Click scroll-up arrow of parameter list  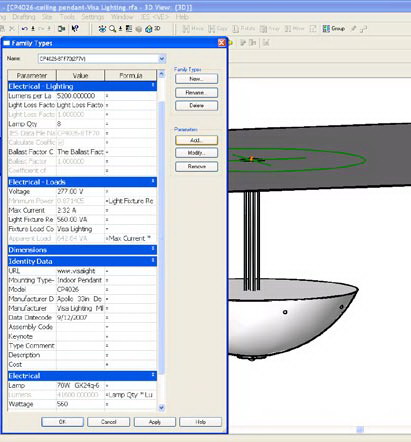162,74
